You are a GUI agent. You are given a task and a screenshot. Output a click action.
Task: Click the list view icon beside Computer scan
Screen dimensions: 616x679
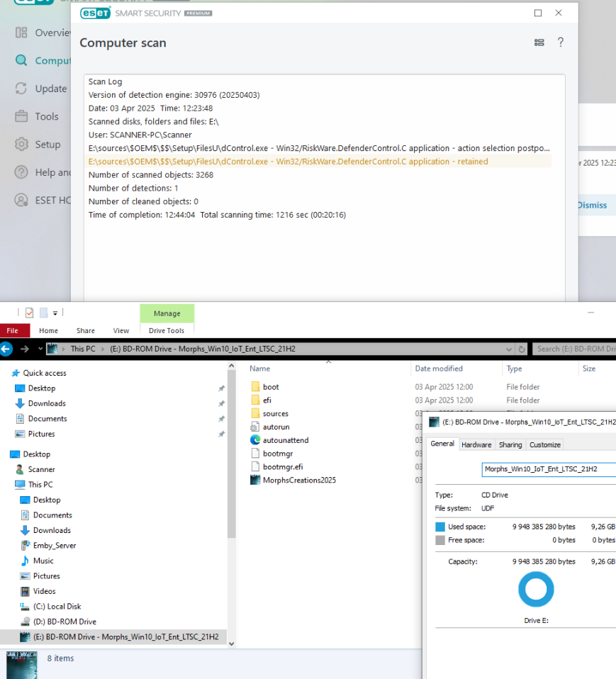(x=539, y=43)
